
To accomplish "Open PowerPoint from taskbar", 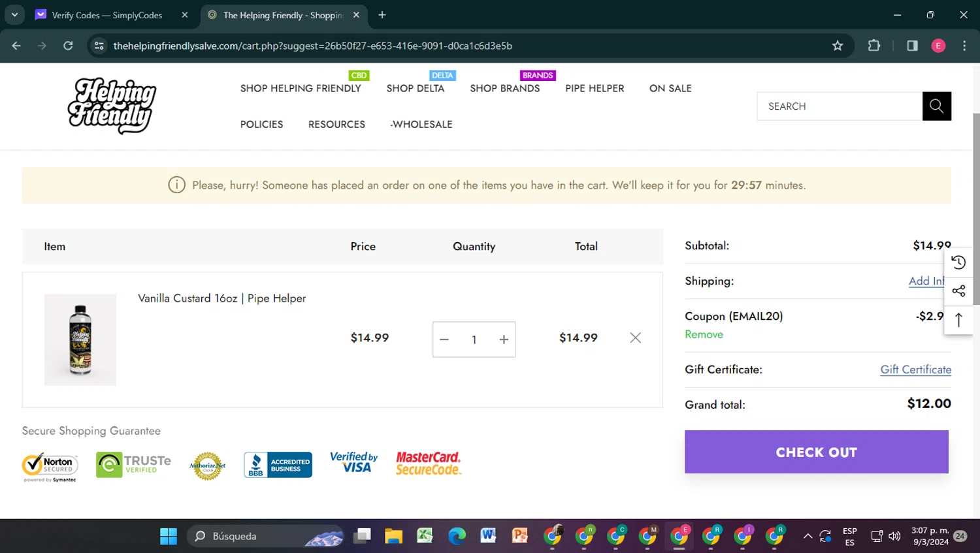I will 520,536.
